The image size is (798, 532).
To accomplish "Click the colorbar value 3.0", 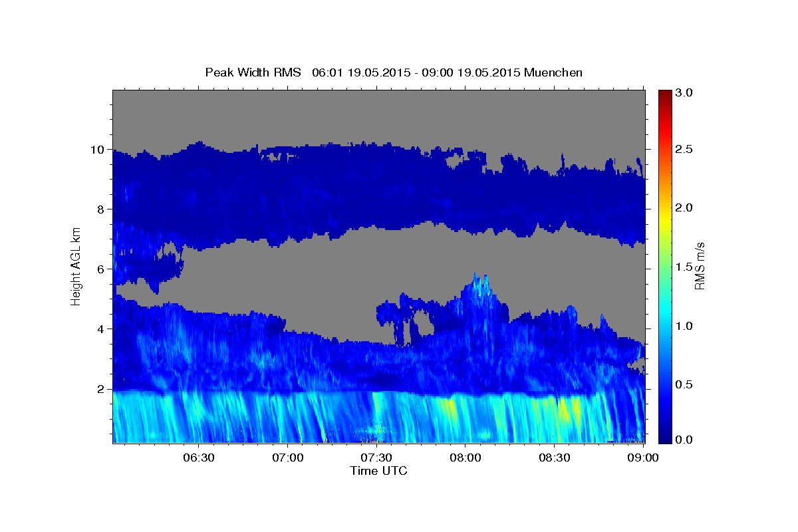I will [x=683, y=93].
